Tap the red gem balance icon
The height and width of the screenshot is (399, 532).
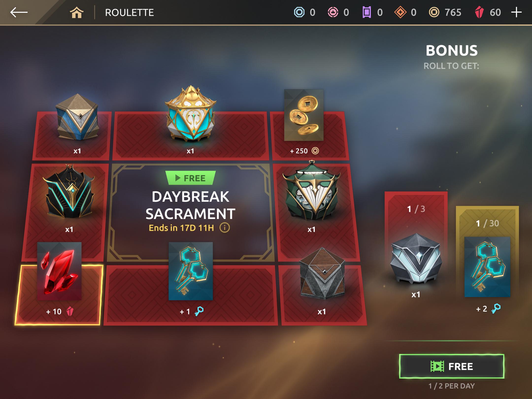click(479, 12)
